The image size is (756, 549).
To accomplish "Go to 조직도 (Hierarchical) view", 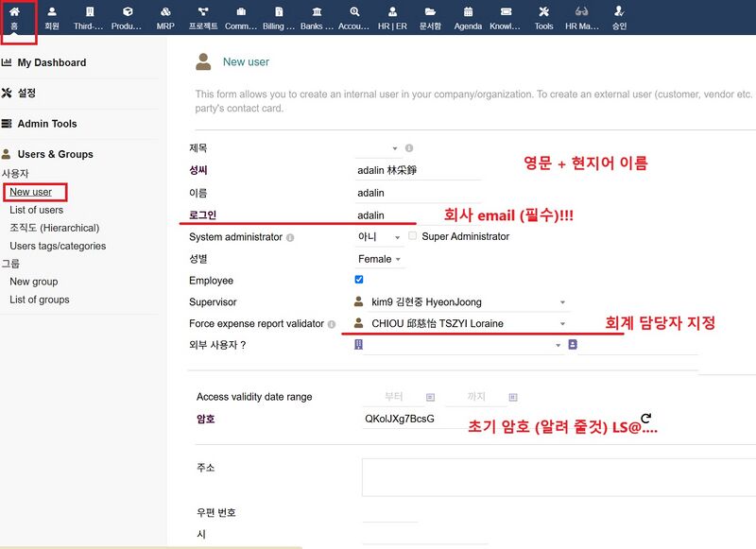I will click(x=57, y=228).
